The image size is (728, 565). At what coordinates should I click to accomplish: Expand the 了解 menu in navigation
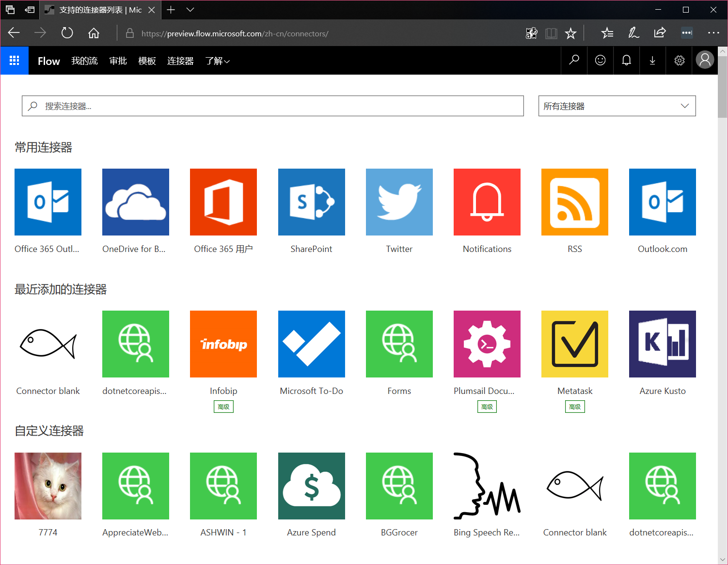[217, 61]
